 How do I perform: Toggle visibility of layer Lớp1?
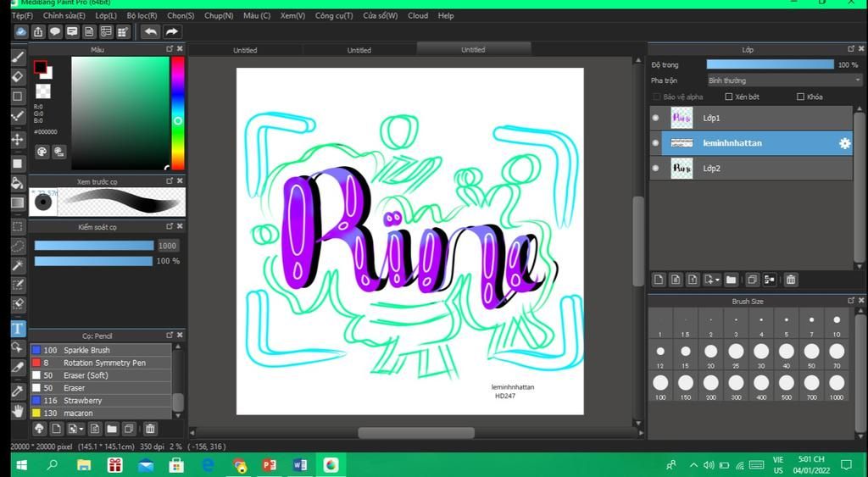coord(656,118)
